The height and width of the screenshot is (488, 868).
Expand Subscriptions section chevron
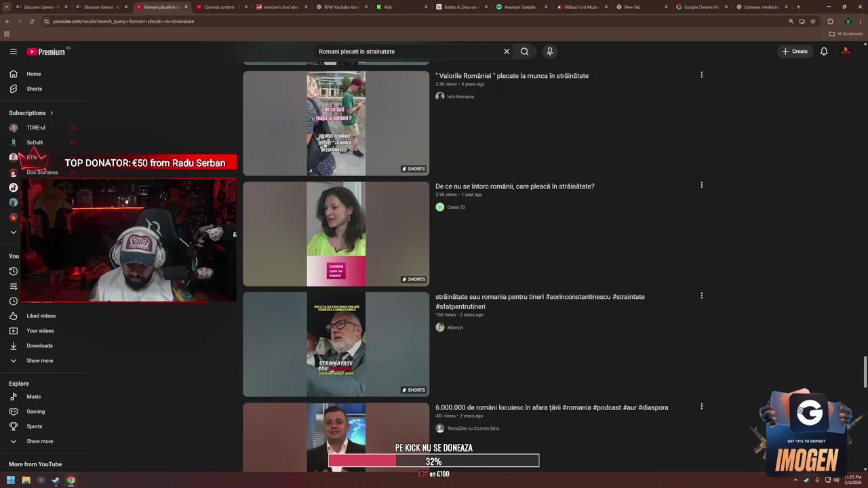point(51,113)
